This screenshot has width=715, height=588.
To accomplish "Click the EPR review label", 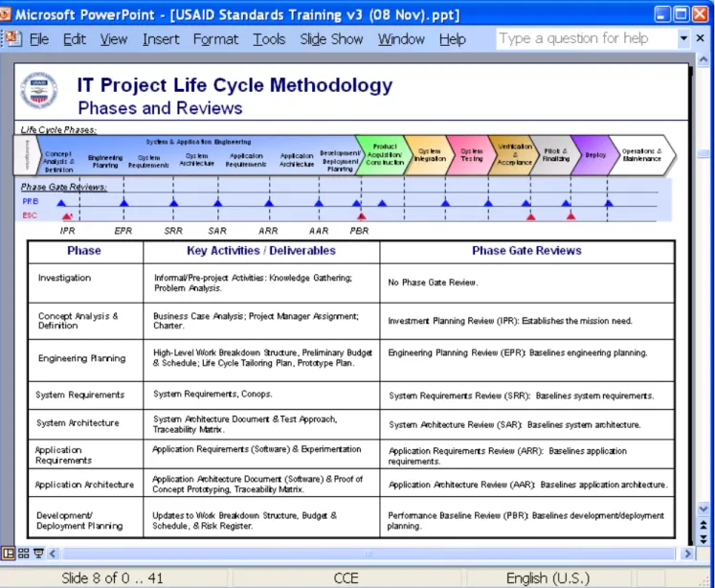I will [x=123, y=231].
